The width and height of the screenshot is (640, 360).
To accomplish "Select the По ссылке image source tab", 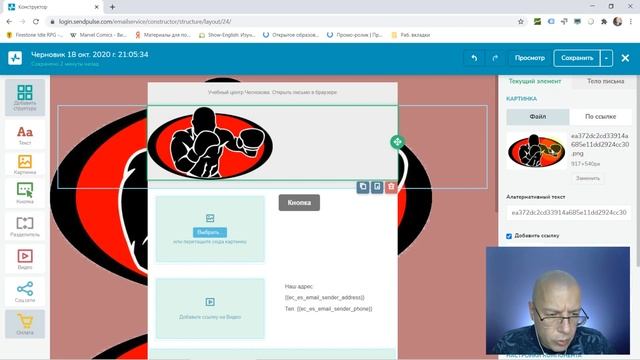I will coord(600,117).
